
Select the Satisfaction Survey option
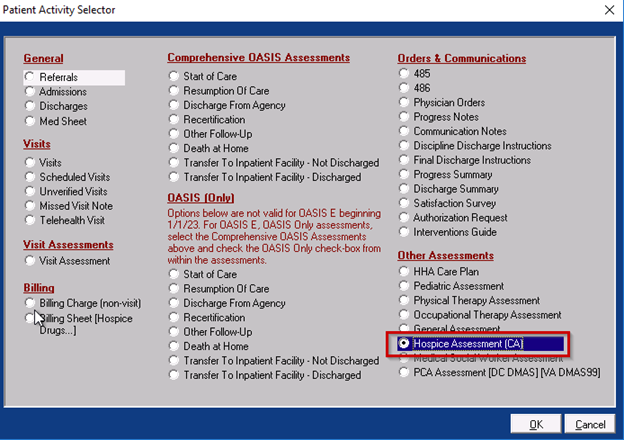404,204
